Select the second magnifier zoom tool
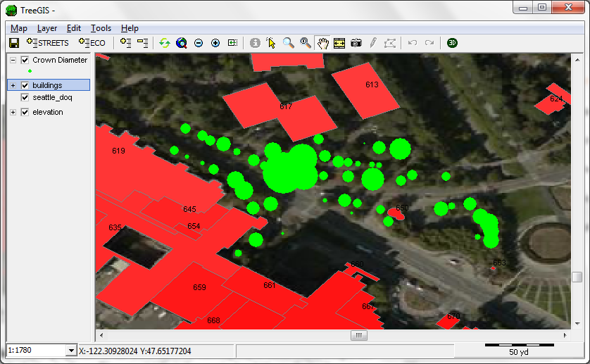This screenshot has height=364, width=590. click(305, 43)
